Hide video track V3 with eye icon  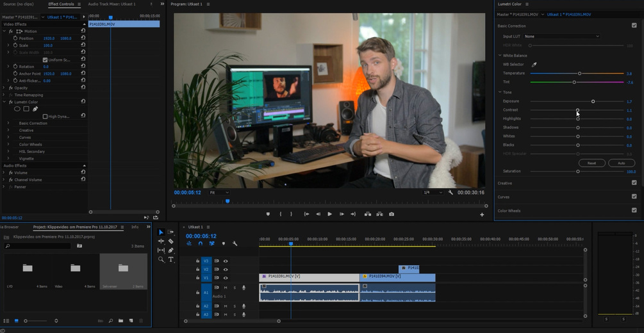tap(226, 261)
